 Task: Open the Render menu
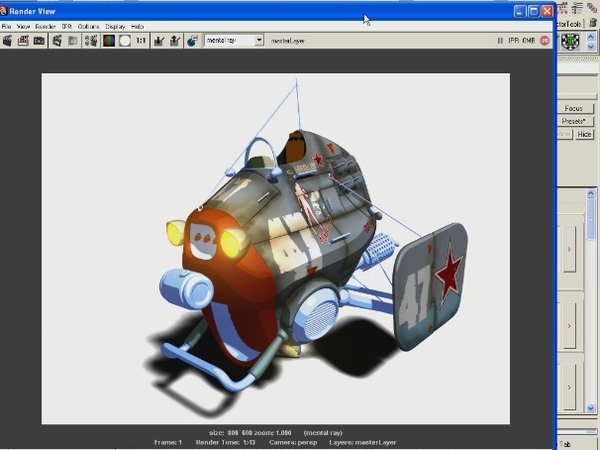(x=46, y=26)
